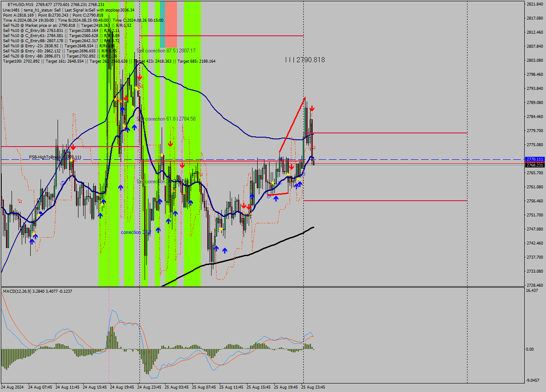Click the 2733.080 price axis label
This screenshot has width=546, height=392.
pos(534,271)
